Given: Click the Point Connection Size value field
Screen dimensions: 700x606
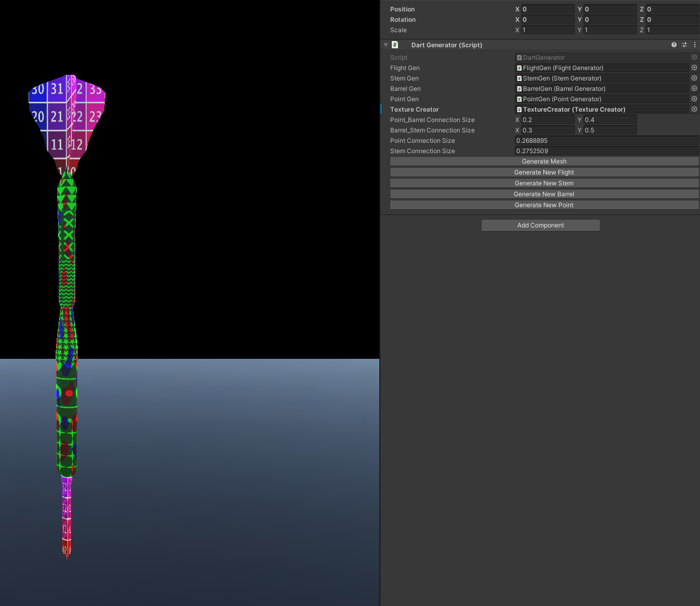Looking at the screenshot, I should point(606,141).
